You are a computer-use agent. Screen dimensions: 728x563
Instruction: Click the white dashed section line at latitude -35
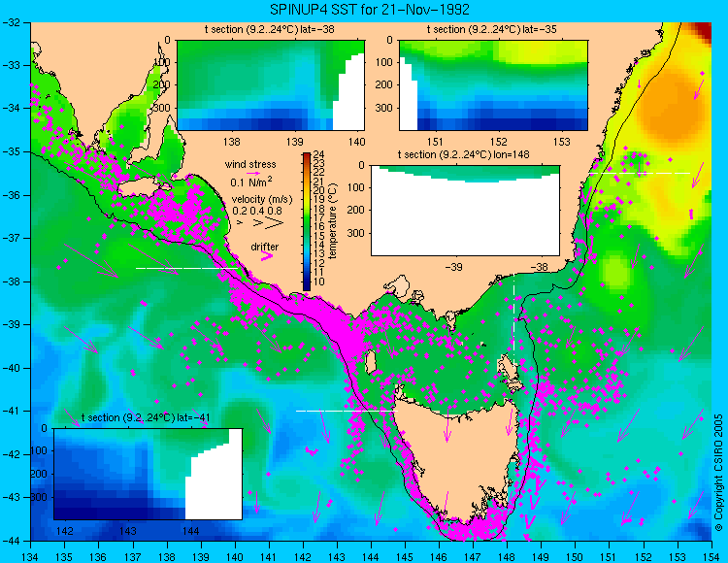click(x=640, y=173)
